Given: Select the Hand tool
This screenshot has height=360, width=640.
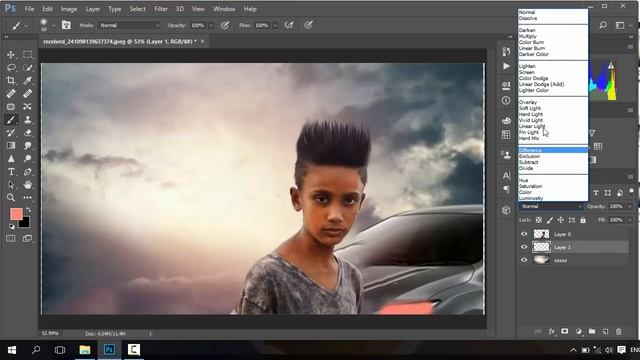Looking at the screenshot, I should point(27,185).
